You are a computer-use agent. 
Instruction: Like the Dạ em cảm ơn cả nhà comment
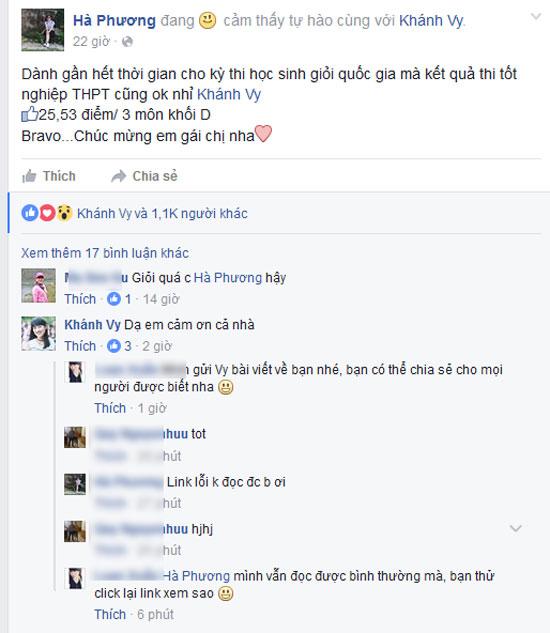pyautogui.click(x=80, y=346)
